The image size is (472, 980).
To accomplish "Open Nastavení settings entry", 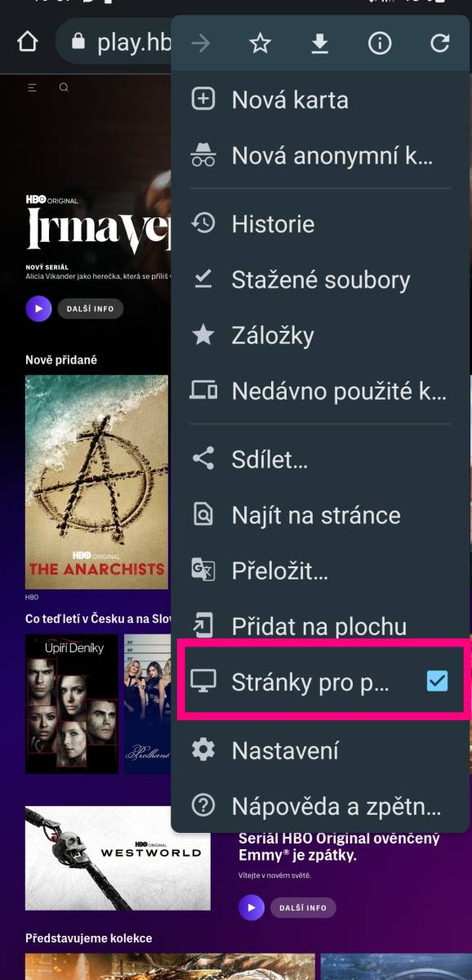I will click(x=320, y=750).
